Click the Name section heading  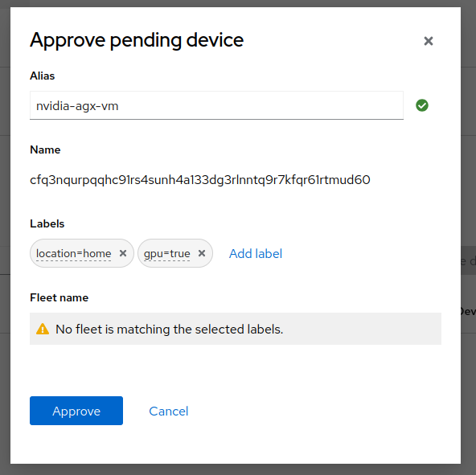coord(45,149)
